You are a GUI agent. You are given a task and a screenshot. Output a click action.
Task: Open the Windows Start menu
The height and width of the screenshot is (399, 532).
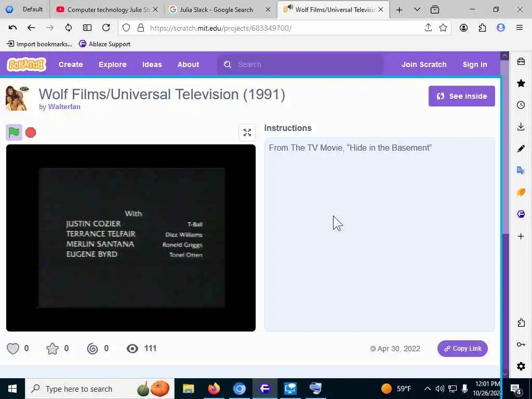(x=12, y=389)
